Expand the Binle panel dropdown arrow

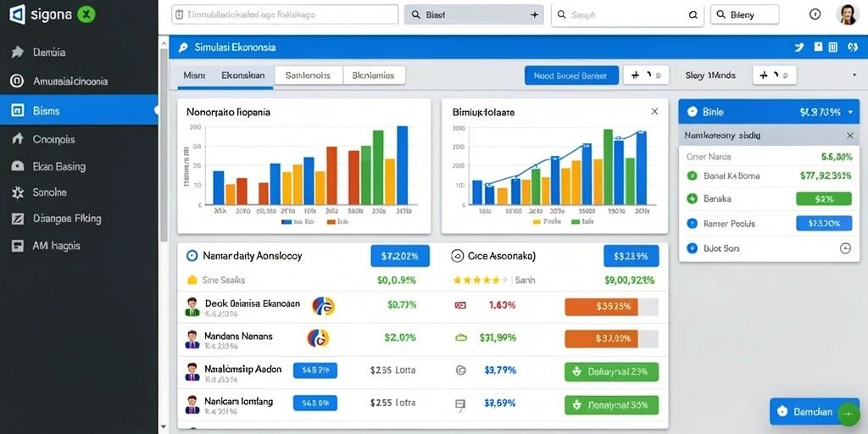(x=850, y=112)
